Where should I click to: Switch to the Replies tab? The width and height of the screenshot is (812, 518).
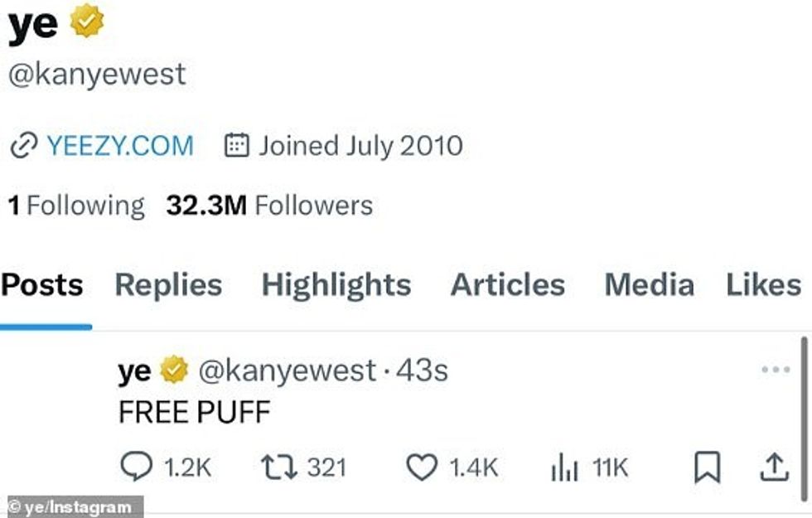pyautogui.click(x=168, y=284)
